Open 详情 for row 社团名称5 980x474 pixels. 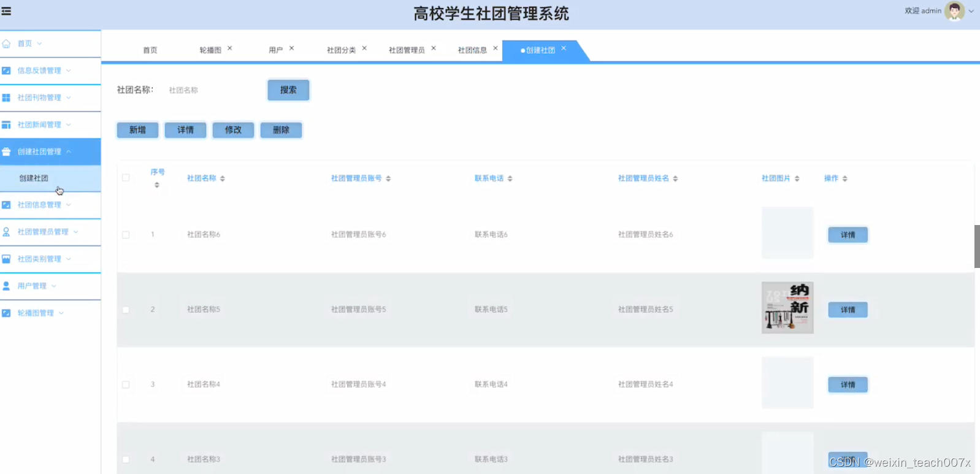(848, 310)
